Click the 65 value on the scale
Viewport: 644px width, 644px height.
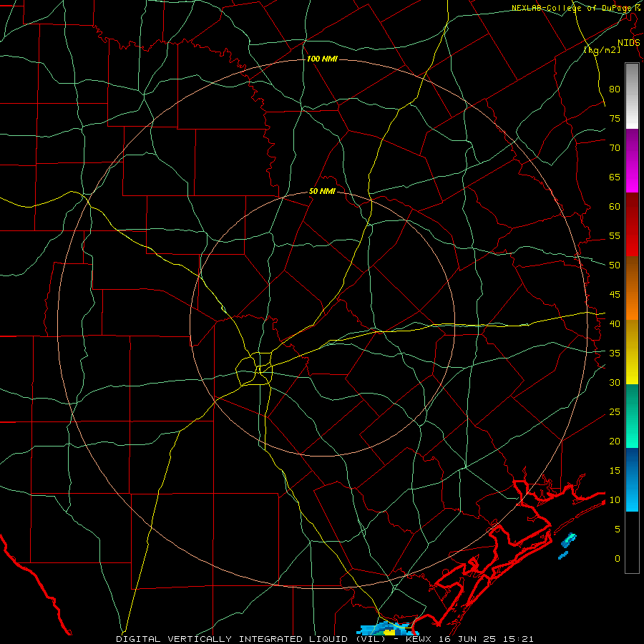pyautogui.click(x=615, y=177)
